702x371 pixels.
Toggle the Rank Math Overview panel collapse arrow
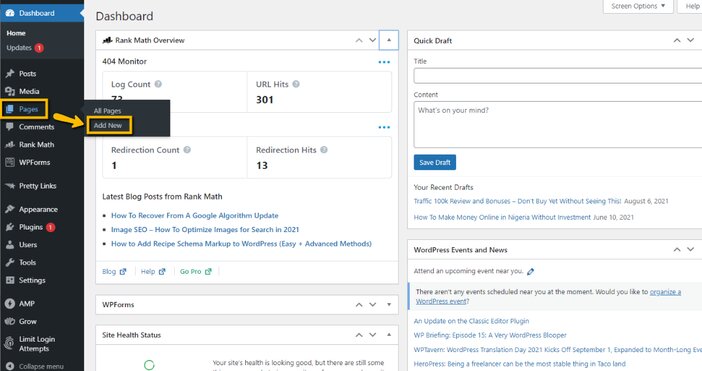389,40
